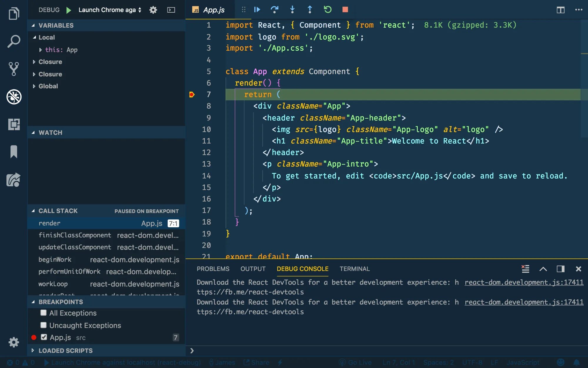Restart the debug session
This screenshot has width=588, height=368.
[328, 10]
